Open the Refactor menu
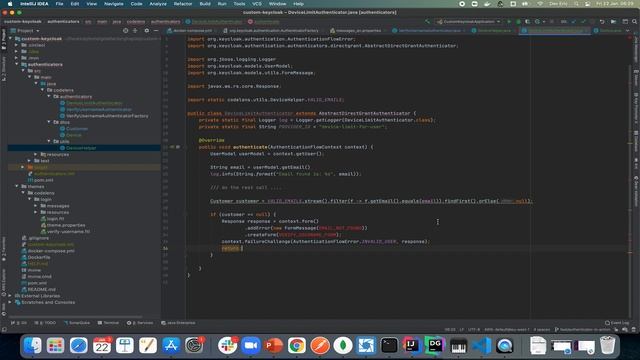Screen dimensions: 640x360 tap(183, 4)
